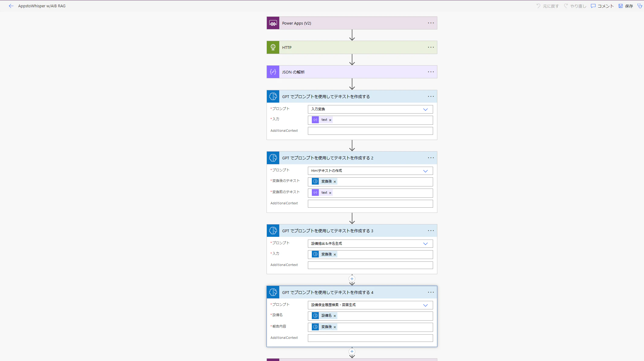Click the AI icon of GPT action 2
This screenshot has width=644, height=361.
coord(273,158)
